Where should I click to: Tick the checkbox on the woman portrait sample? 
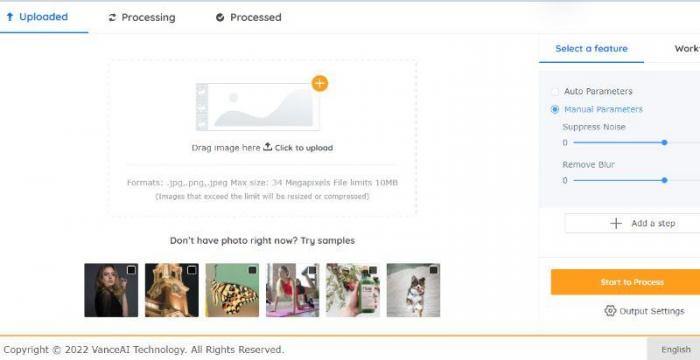point(131,270)
